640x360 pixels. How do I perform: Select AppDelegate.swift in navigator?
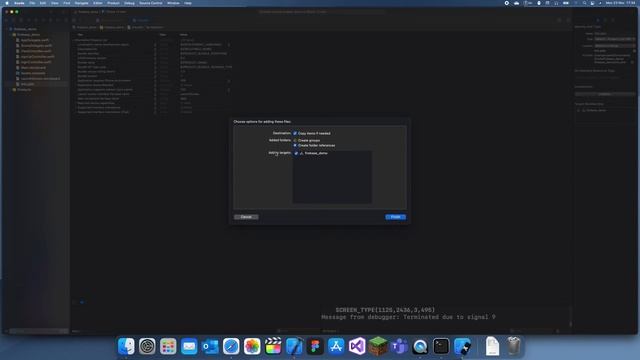click(35, 40)
